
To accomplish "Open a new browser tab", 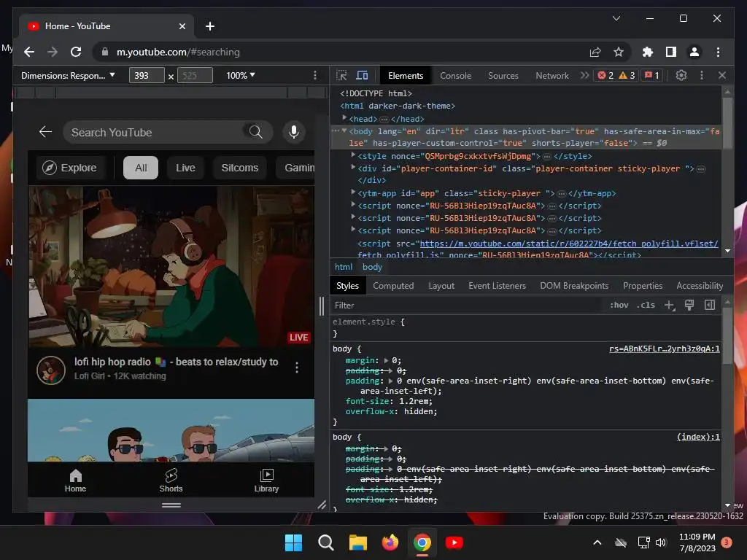I will 209,26.
